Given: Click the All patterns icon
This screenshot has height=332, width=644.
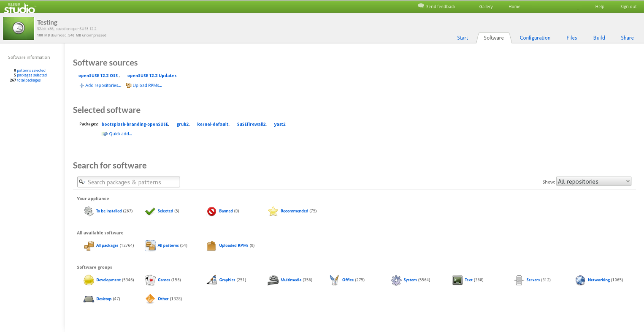Looking at the screenshot, I should pyautogui.click(x=150, y=246).
